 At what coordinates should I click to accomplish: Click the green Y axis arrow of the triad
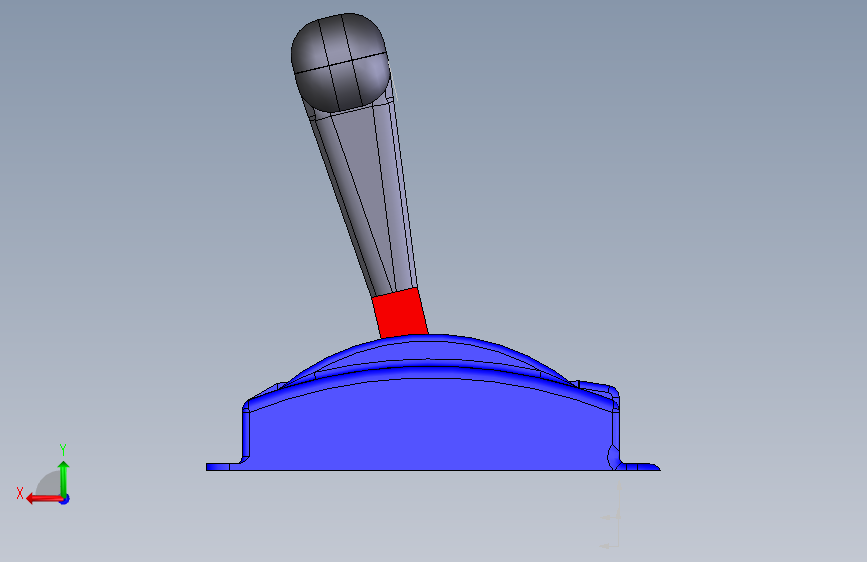[64, 478]
